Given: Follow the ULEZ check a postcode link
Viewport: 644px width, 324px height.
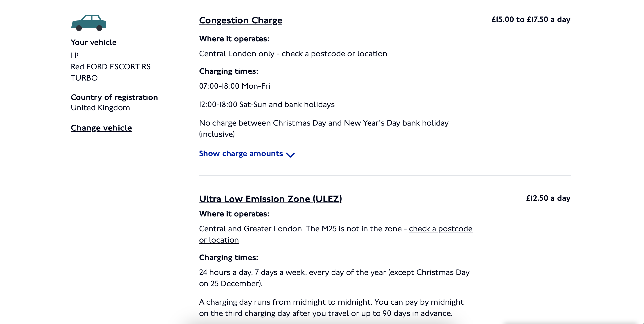Looking at the screenshot, I should pos(440,229).
